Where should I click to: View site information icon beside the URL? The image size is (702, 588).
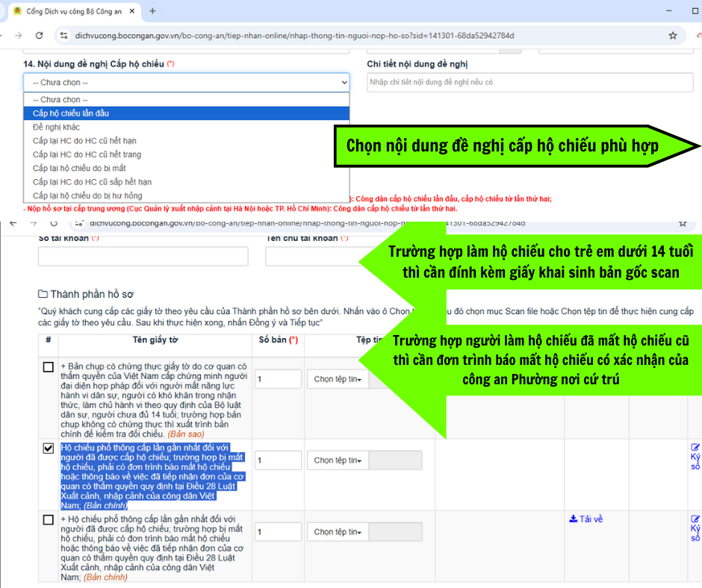(63, 36)
